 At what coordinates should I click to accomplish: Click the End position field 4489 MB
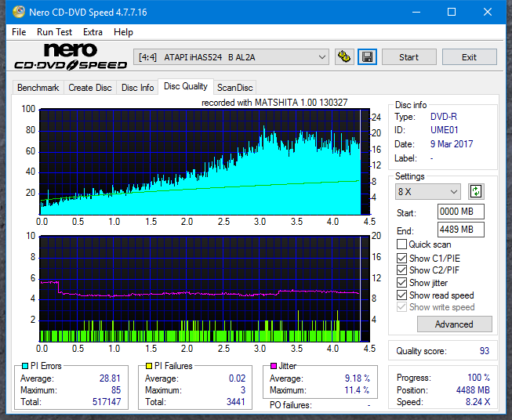(460, 230)
